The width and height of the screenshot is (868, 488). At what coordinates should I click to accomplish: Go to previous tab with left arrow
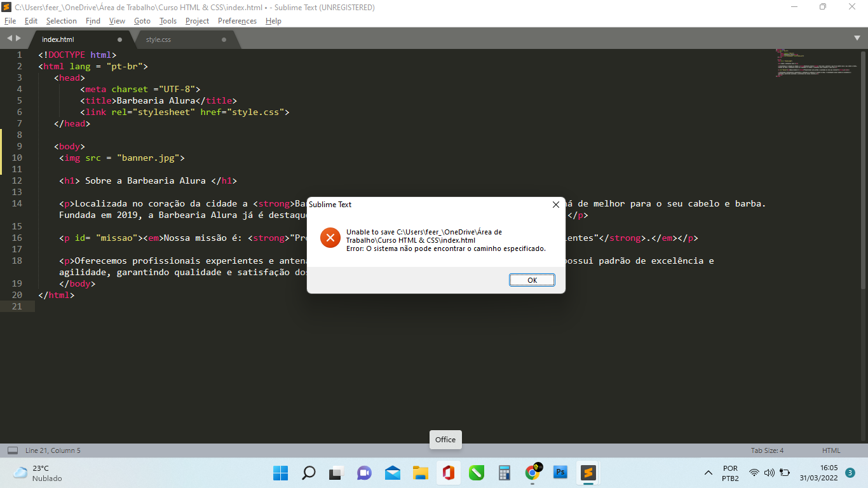[x=9, y=39]
